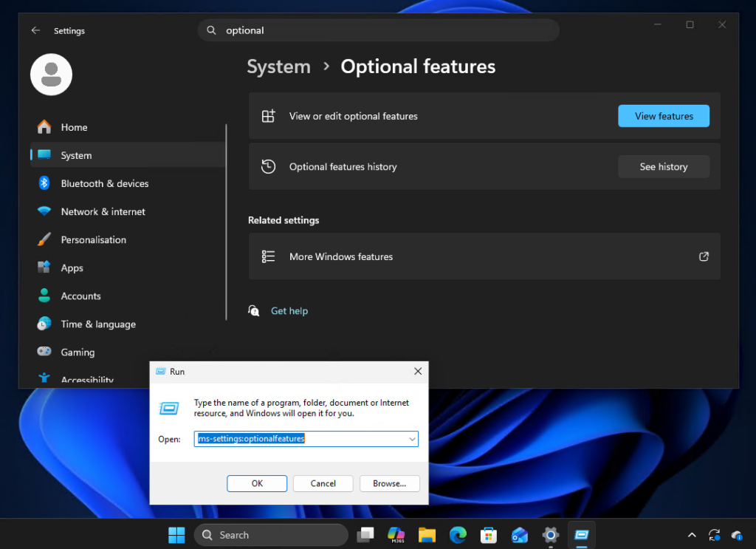Click the Get help chat icon
The height and width of the screenshot is (549, 756).
click(254, 310)
